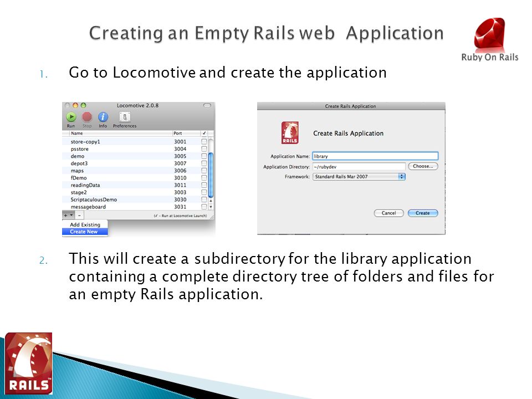Select Create New menu entry
The width and height of the screenshot is (532, 399).
click(x=85, y=232)
